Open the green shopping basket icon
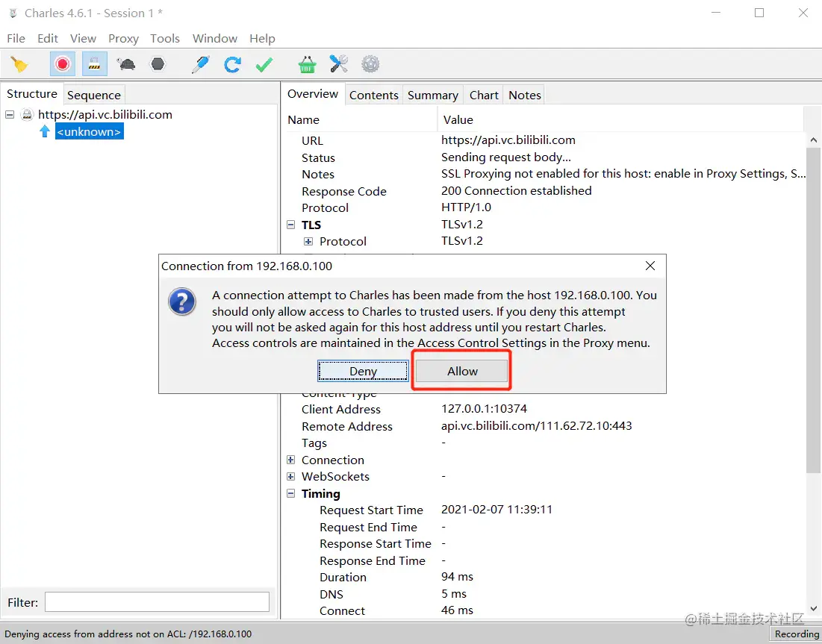Image resolution: width=822 pixels, height=644 pixels. (x=307, y=64)
